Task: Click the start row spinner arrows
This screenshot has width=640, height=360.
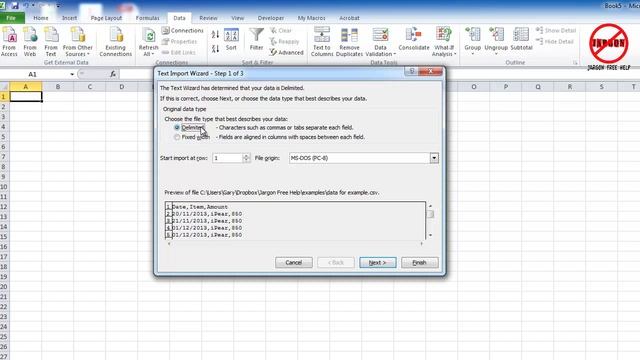Action: (246, 158)
